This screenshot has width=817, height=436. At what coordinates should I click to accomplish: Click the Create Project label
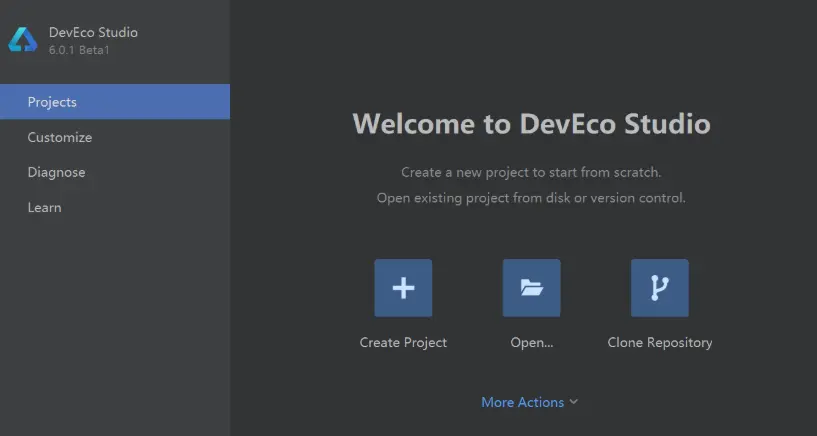coord(403,342)
